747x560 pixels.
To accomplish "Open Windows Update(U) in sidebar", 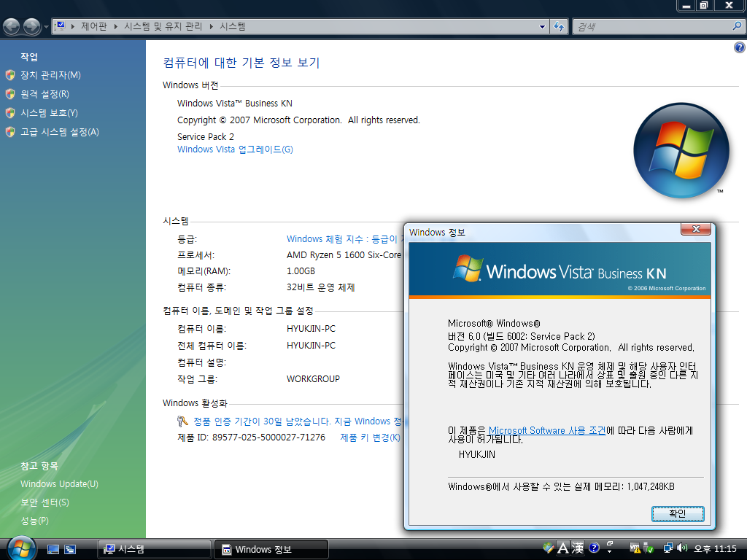I will point(59,484).
